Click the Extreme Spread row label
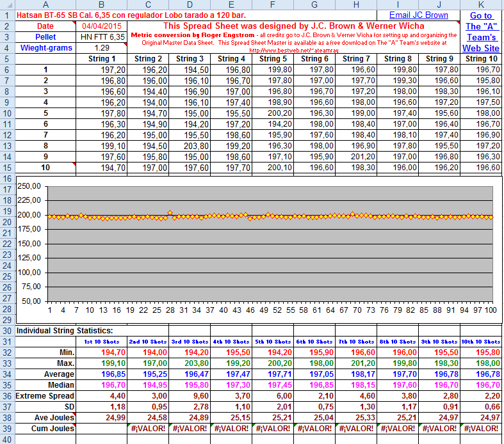504x444 pixels. click(x=45, y=396)
